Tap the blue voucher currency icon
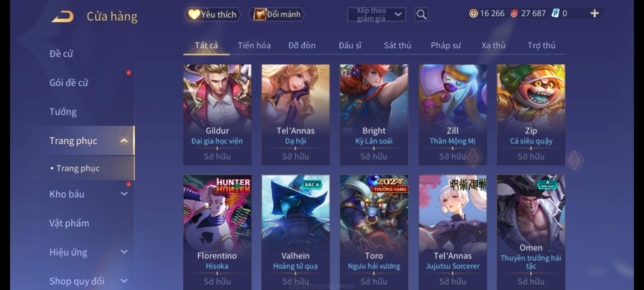This screenshot has height=290, width=644. pos(555,13)
